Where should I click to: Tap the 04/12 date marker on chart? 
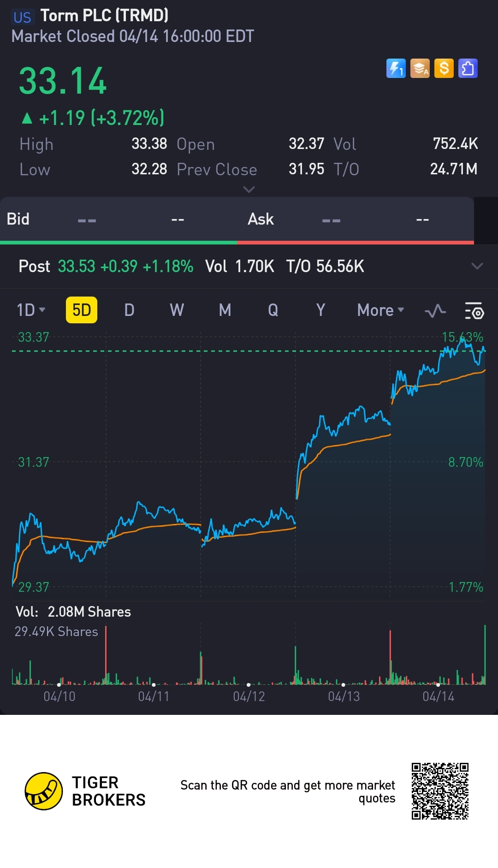[x=249, y=696]
